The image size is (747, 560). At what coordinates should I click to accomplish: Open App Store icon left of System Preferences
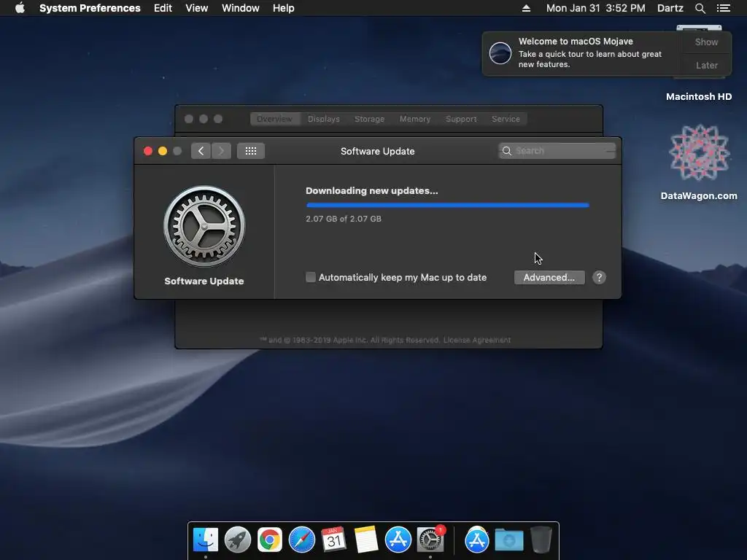[x=398, y=540]
